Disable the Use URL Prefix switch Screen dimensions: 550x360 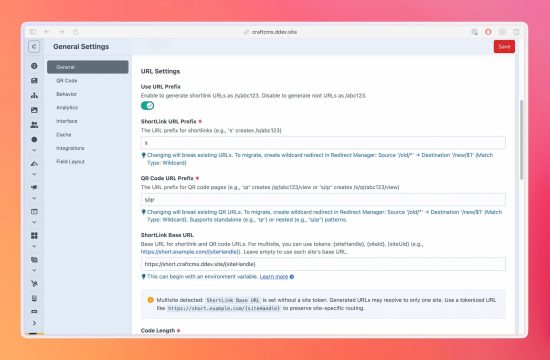tap(147, 106)
